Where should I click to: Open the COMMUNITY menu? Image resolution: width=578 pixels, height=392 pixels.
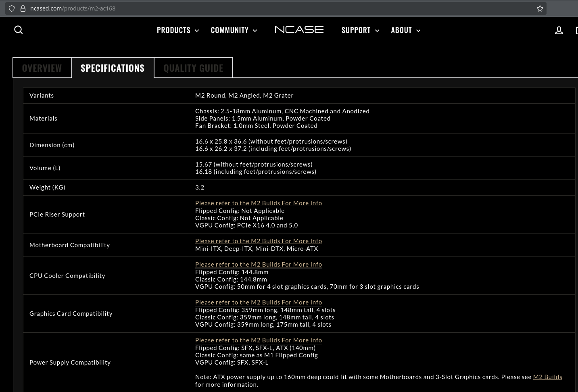click(230, 30)
